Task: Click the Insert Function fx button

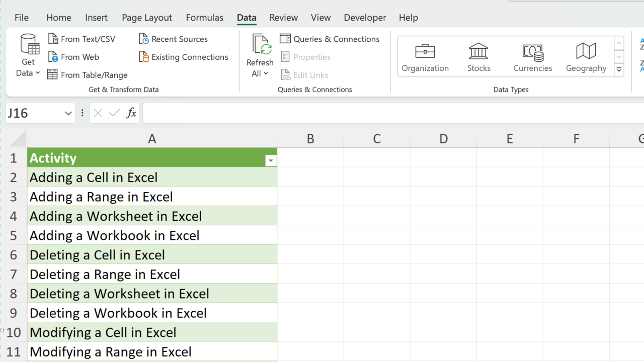Action: click(131, 113)
